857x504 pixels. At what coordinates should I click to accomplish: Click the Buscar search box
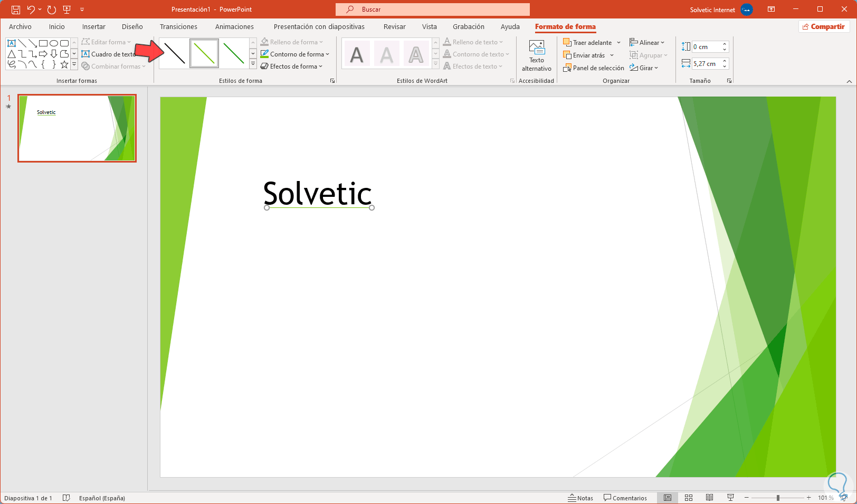pos(433,9)
